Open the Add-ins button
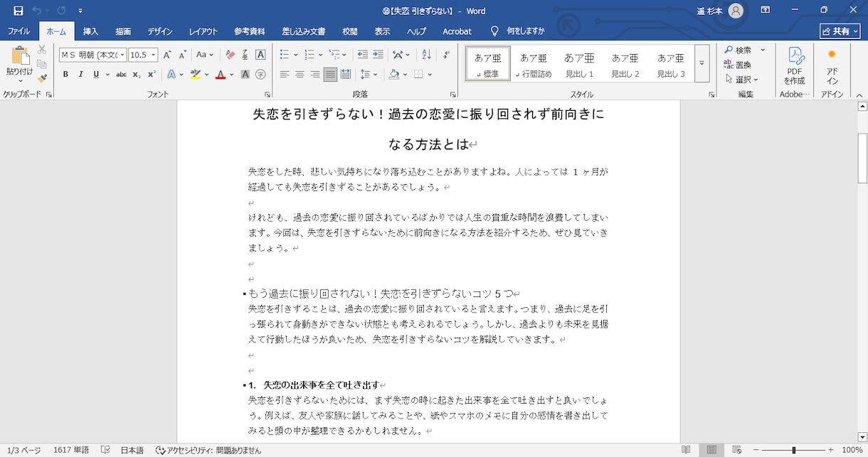Viewport: 868px width, 457px height. pyautogui.click(x=832, y=66)
